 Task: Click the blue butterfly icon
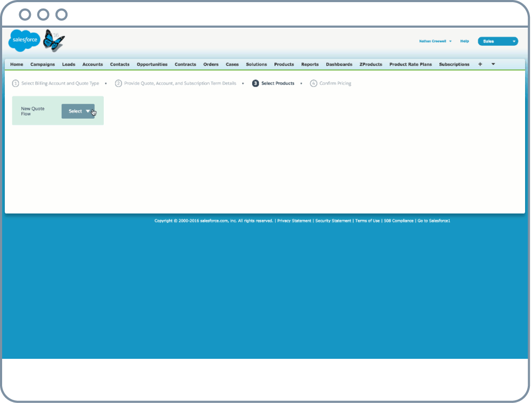point(54,40)
